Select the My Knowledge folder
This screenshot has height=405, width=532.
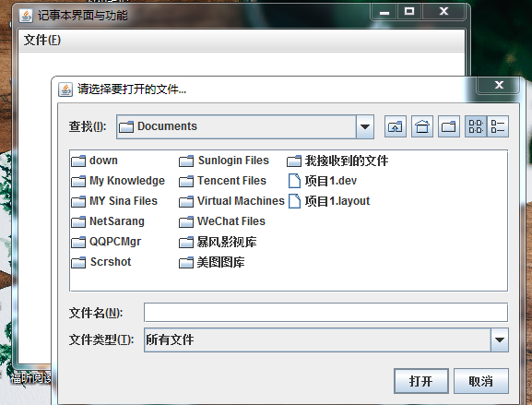(118, 181)
